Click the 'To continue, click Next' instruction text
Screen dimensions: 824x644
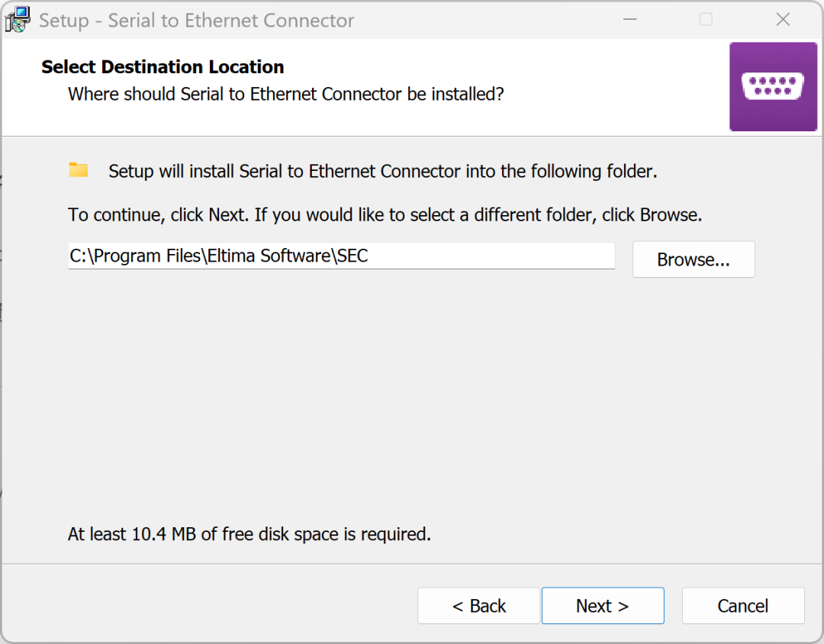point(385,215)
